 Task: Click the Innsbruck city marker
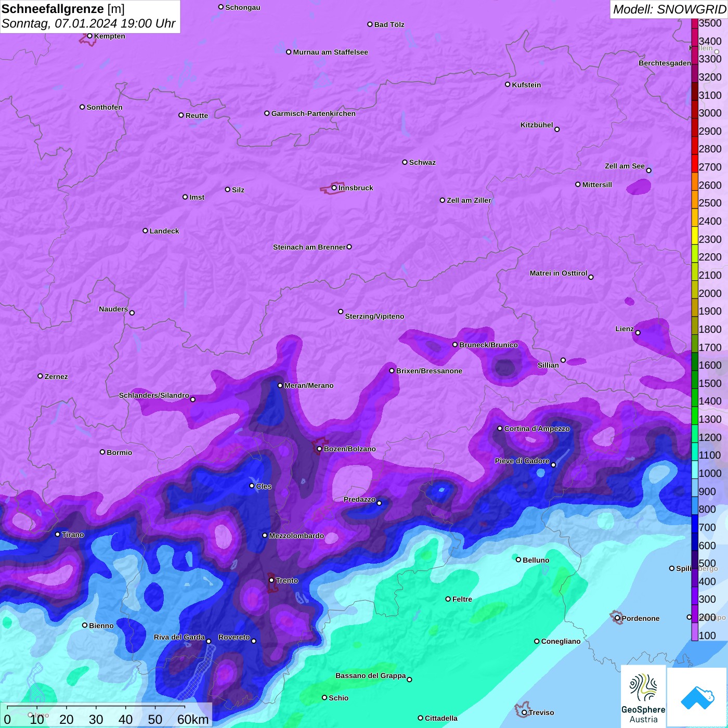(x=334, y=188)
